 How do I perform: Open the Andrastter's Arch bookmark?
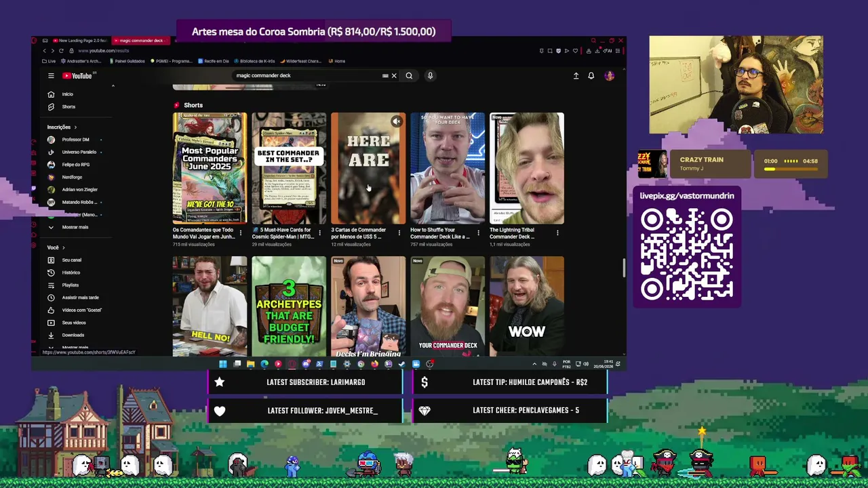(x=81, y=61)
